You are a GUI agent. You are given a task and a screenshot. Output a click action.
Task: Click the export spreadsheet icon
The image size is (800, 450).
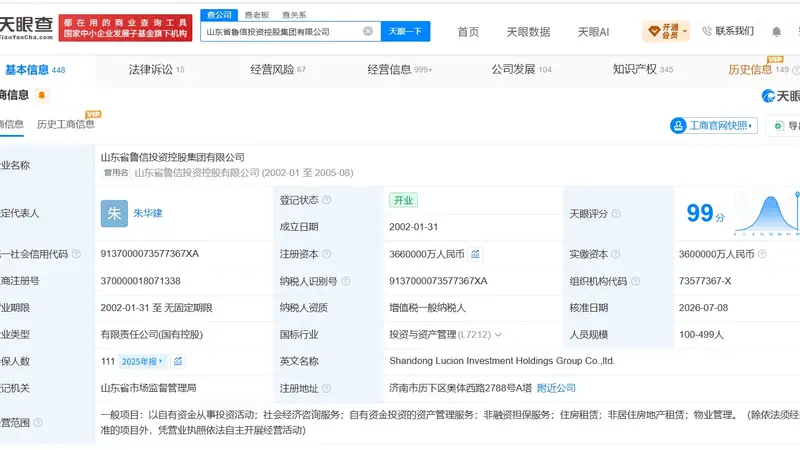[779, 126]
